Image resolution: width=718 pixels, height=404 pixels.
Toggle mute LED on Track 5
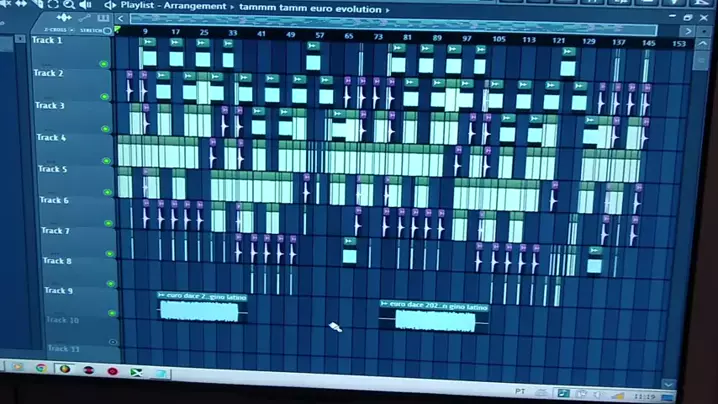pos(108,192)
